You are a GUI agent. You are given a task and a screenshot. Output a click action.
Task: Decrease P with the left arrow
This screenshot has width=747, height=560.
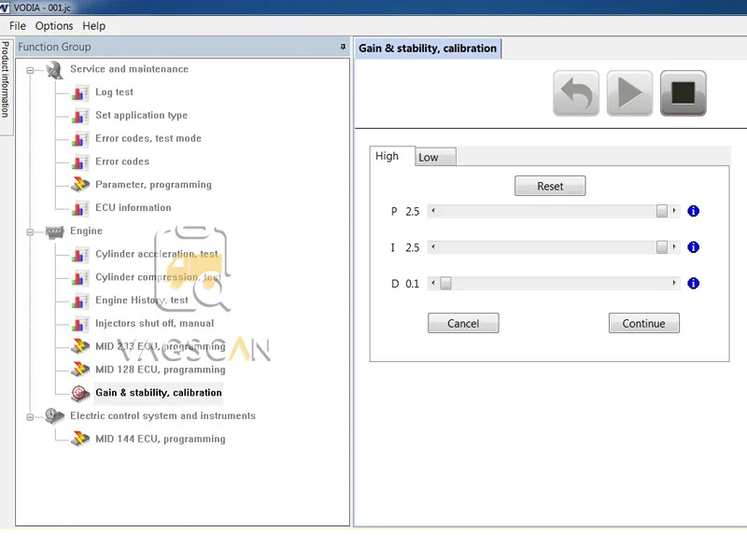pyautogui.click(x=433, y=211)
